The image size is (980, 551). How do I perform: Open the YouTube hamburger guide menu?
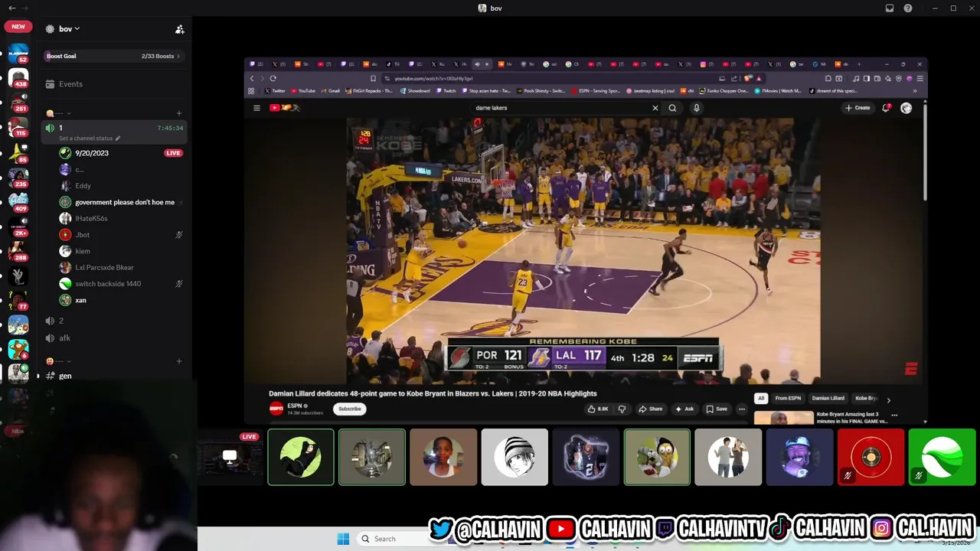click(x=256, y=108)
